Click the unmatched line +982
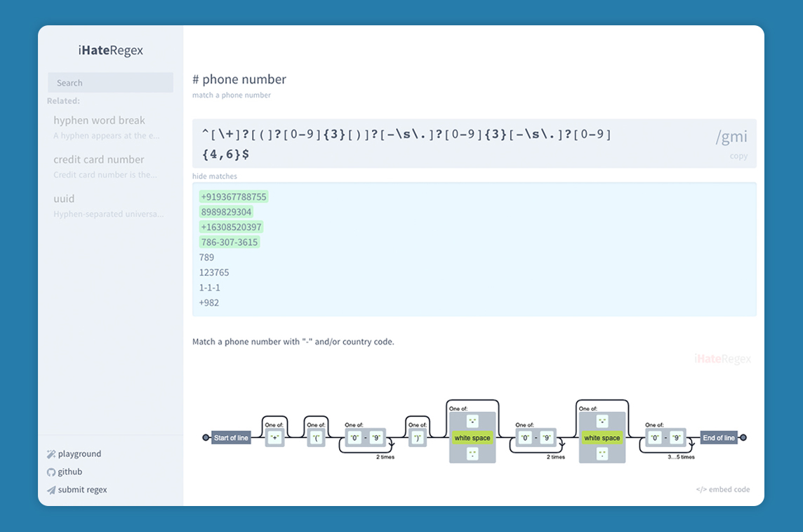 point(209,302)
